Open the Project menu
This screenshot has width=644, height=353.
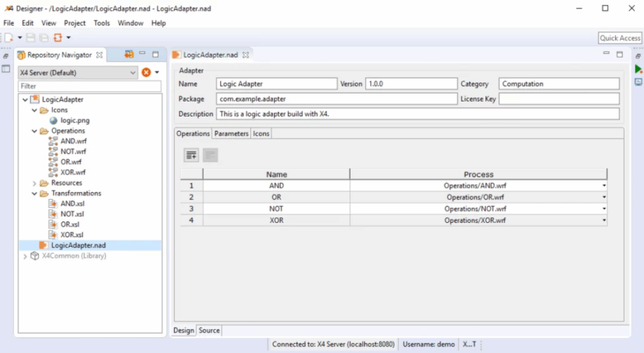click(75, 23)
